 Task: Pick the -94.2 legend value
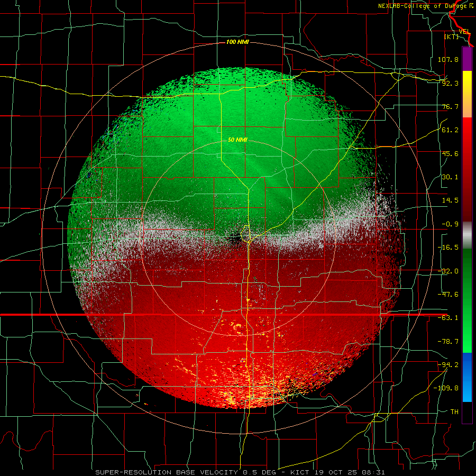click(x=448, y=364)
